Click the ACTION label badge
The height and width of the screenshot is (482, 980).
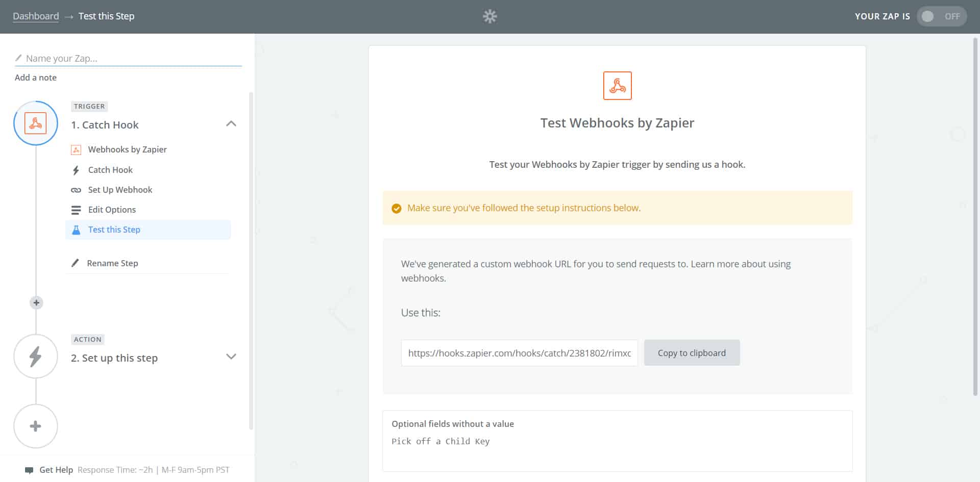(88, 339)
